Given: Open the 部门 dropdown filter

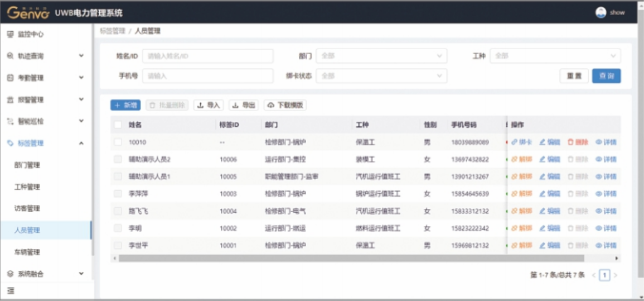Looking at the screenshot, I should click(381, 56).
